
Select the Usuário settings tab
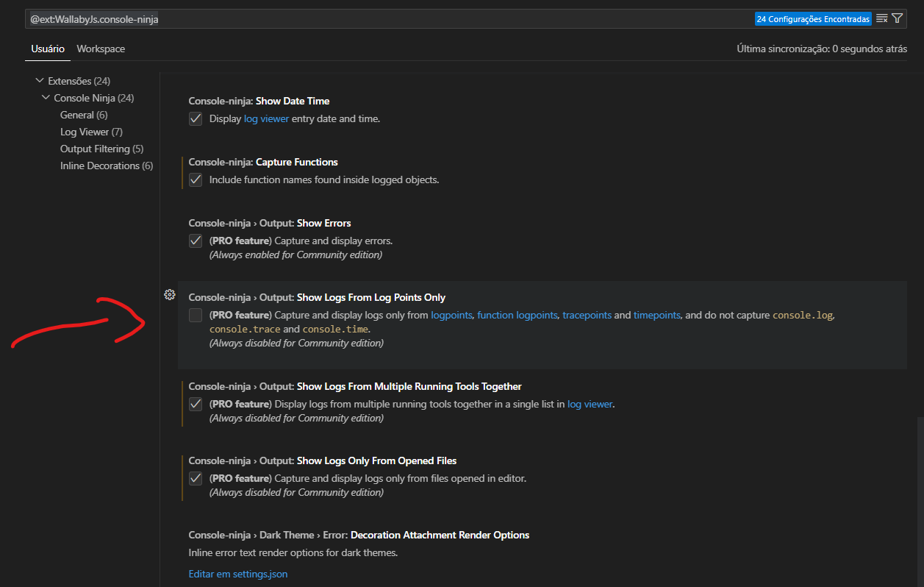[x=47, y=49]
